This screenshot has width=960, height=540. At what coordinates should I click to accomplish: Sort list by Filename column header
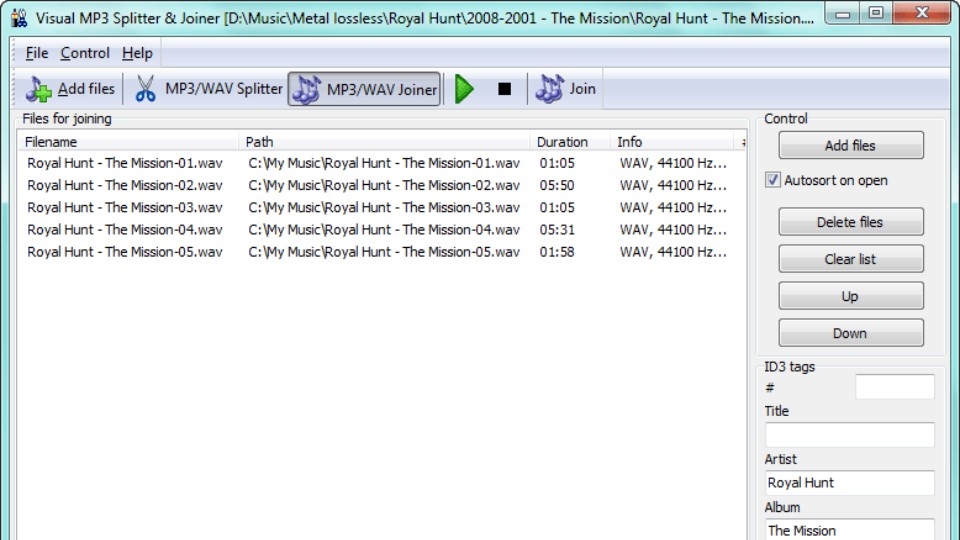point(128,142)
